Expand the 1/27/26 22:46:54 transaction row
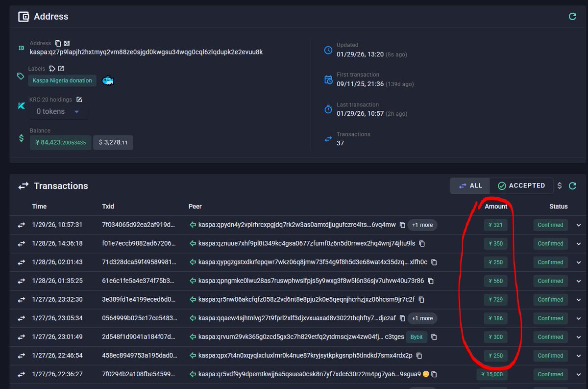Image resolution: width=588 pixels, height=389 pixels. [579, 356]
